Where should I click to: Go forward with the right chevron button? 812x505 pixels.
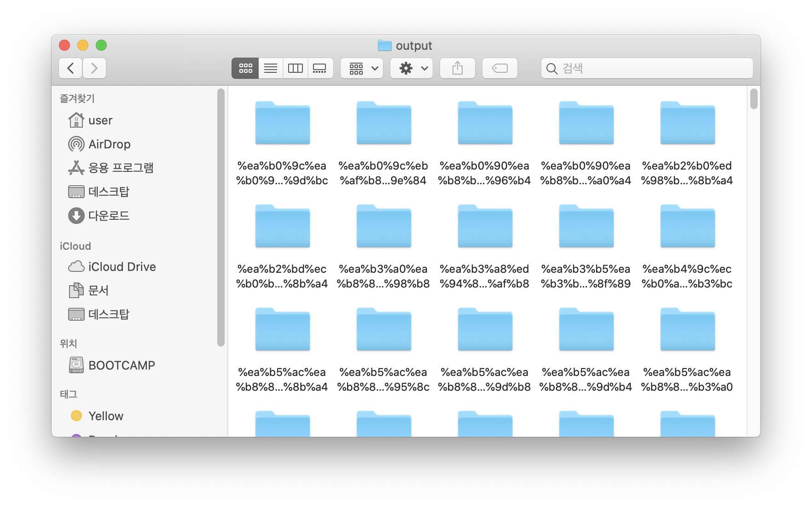(x=94, y=68)
